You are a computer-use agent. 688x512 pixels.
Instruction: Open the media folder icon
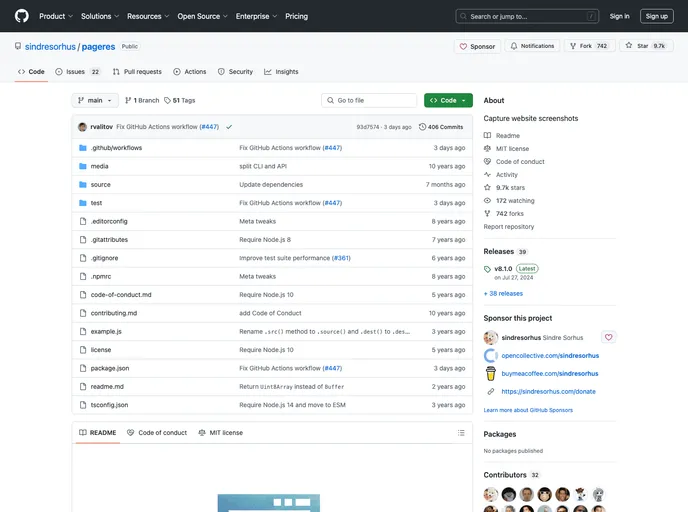point(82,166)
